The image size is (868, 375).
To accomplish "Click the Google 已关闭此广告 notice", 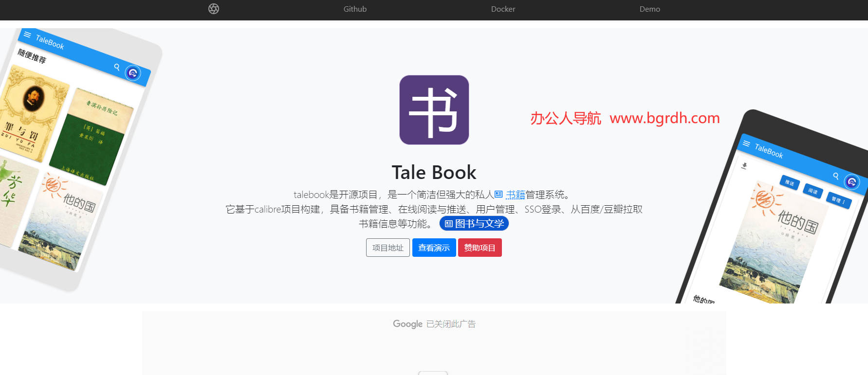I will (x=434, y=324).
